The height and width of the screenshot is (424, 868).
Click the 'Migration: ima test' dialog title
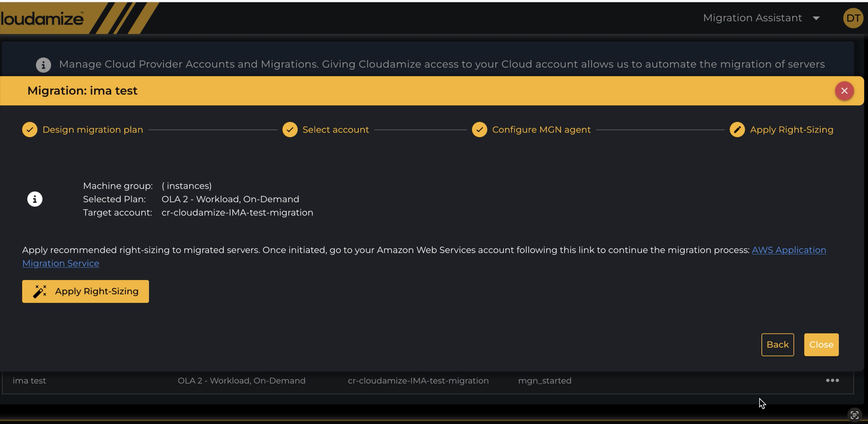click(x=82, y=91)
